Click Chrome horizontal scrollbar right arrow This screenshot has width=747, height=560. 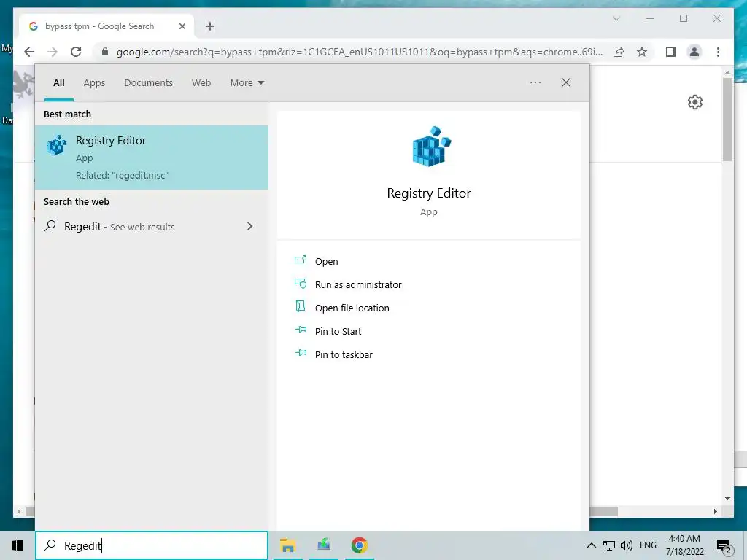(715, 511)
